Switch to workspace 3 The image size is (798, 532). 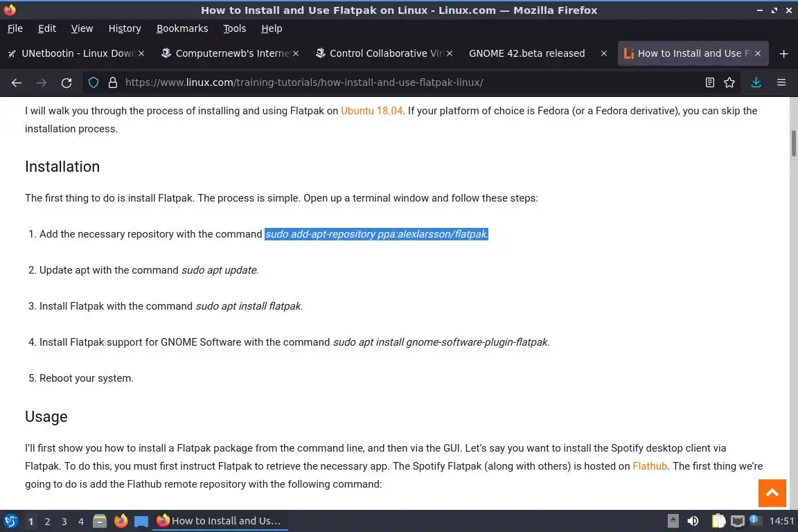64,522
